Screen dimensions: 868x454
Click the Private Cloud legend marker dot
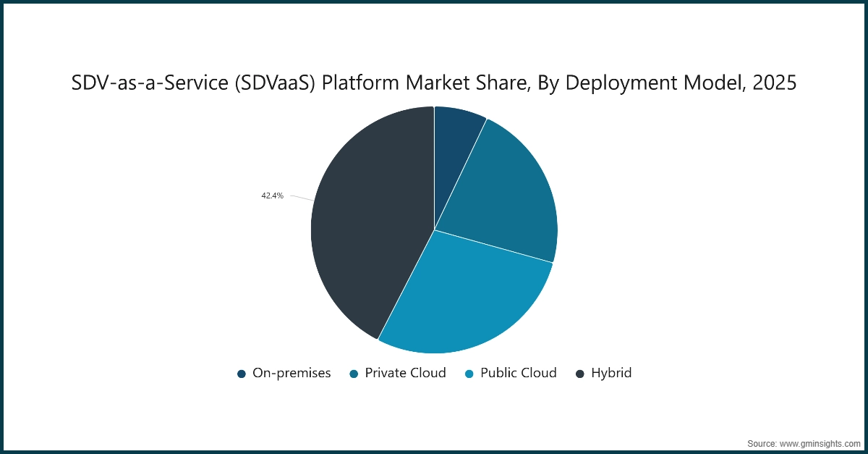click(x=352, y=373)
